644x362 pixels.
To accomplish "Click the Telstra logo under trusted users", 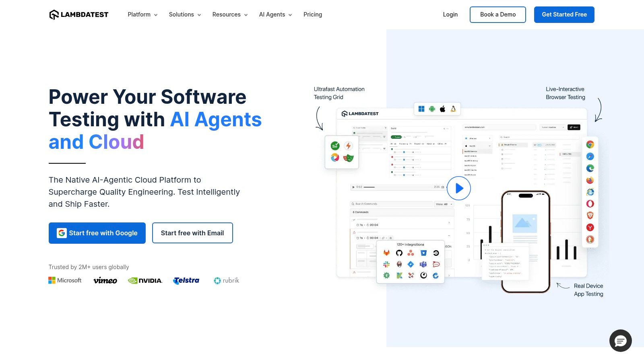I will (186, 280).
